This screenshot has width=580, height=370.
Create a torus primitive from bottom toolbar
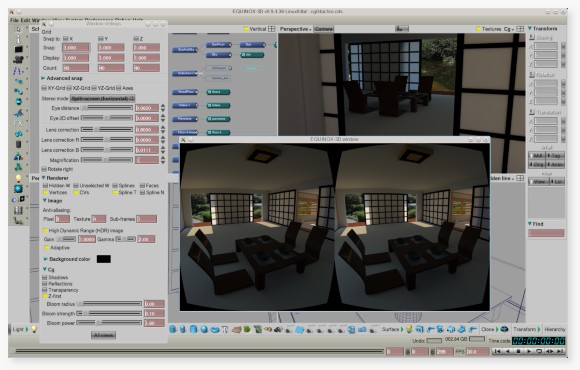[x=215, y=329]
